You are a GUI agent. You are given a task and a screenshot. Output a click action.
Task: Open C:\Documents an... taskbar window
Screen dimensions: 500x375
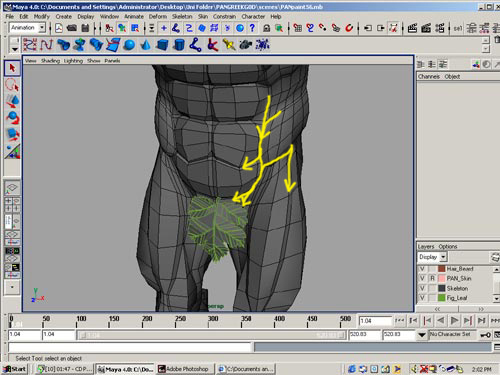(246, 369)
